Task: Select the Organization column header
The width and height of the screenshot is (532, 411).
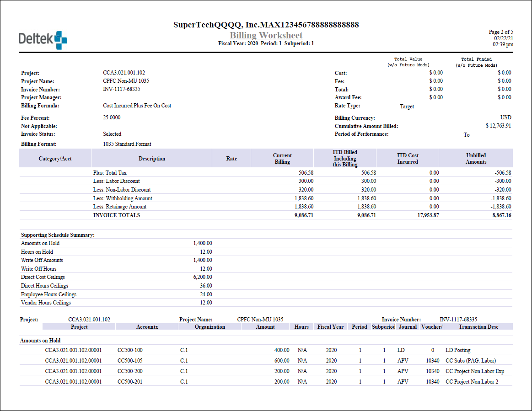Action: [210, 327]
